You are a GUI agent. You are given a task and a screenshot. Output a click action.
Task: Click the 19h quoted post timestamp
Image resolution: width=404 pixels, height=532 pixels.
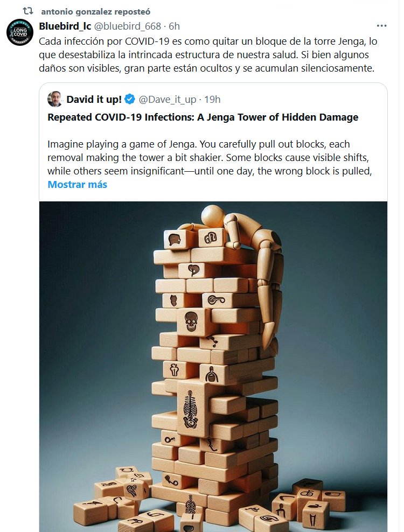point(212,99)
